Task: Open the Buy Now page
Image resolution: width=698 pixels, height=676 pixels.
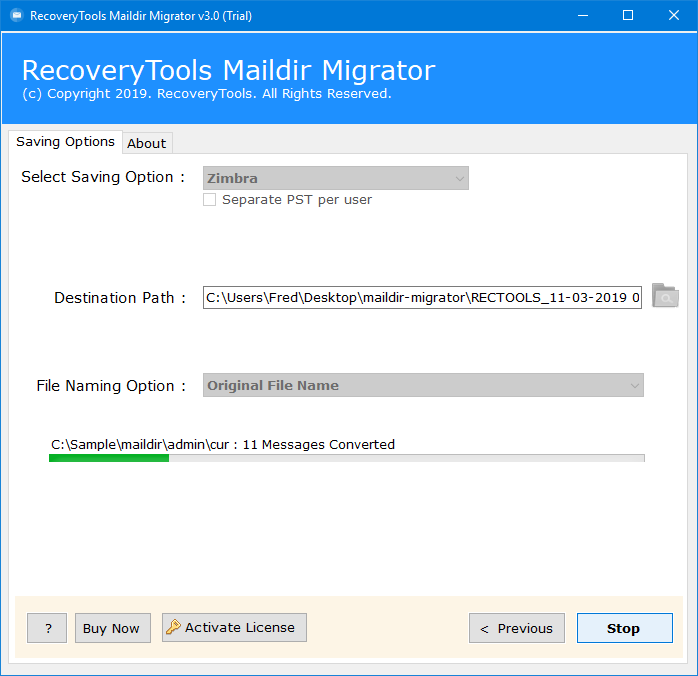Action: pyautogui.click(x=113, y=628)
